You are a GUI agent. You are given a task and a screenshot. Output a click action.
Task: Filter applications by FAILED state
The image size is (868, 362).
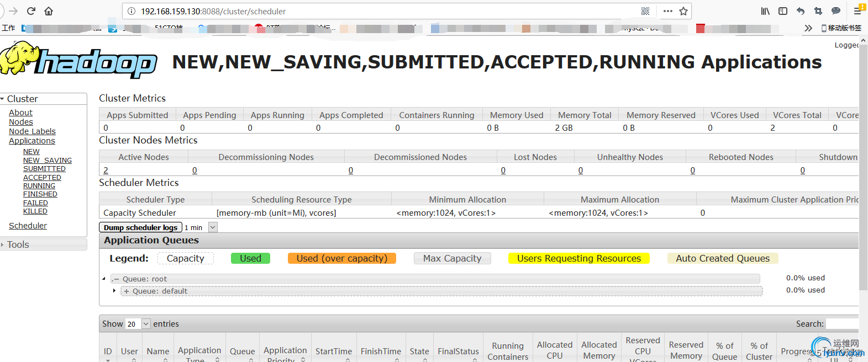[x=35, y=203]
